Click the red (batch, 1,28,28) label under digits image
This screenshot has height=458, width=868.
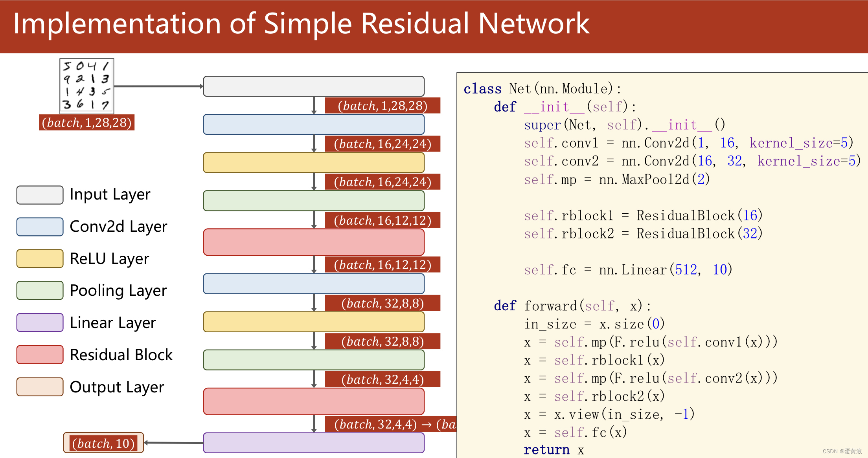pos(86,123)
